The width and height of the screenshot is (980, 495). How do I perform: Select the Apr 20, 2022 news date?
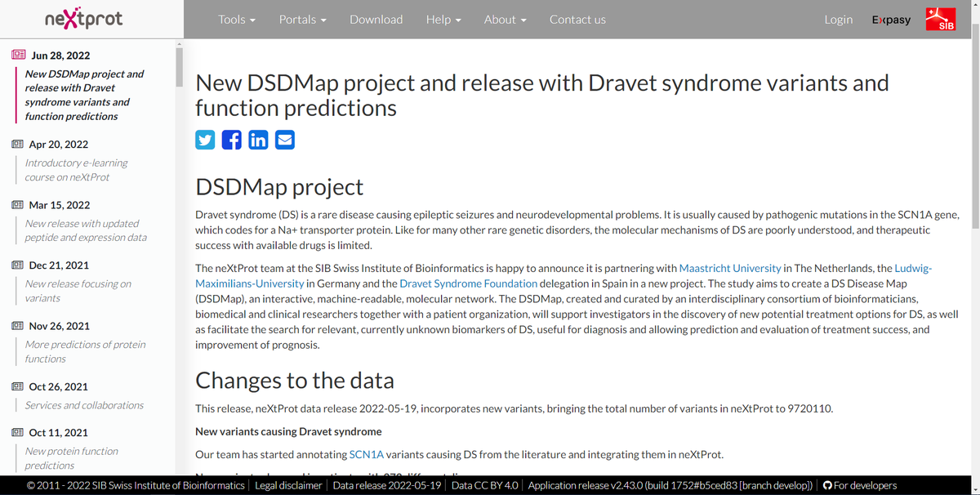coord(58,145)
